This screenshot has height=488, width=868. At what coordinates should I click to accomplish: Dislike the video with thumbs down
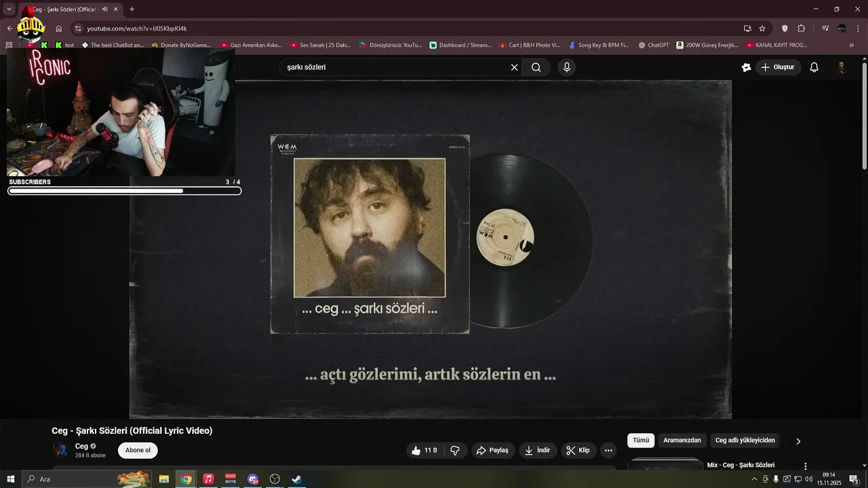point(455,450)
